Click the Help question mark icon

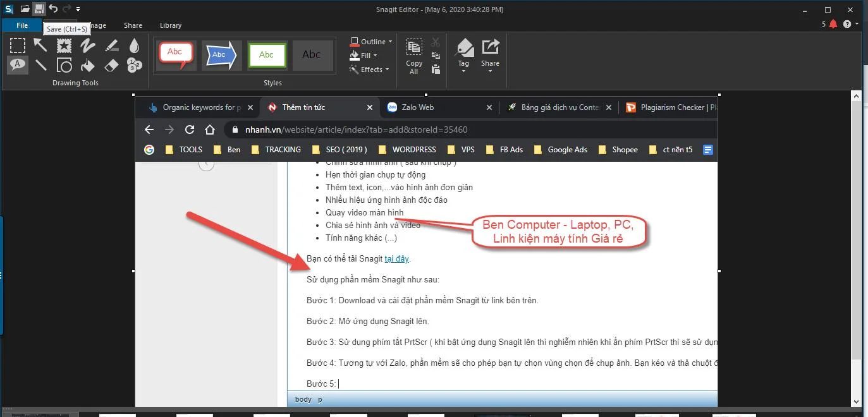[847, 24]
